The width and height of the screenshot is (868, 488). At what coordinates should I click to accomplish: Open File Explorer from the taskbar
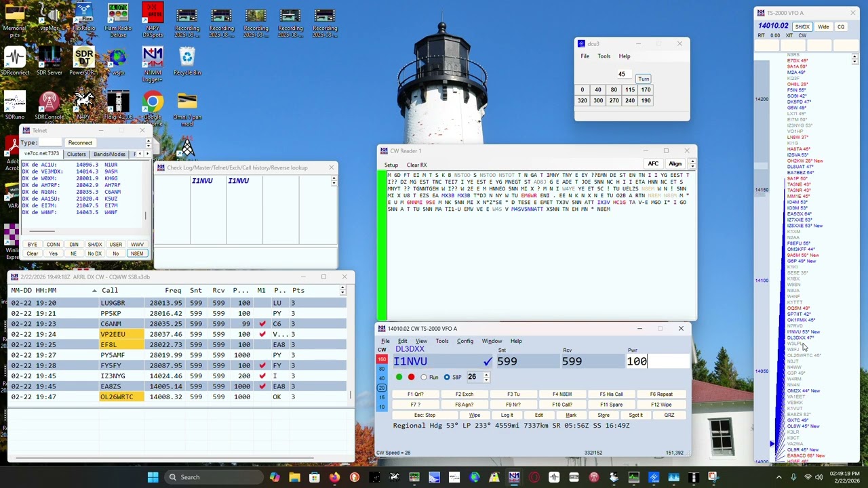point(294,477)
